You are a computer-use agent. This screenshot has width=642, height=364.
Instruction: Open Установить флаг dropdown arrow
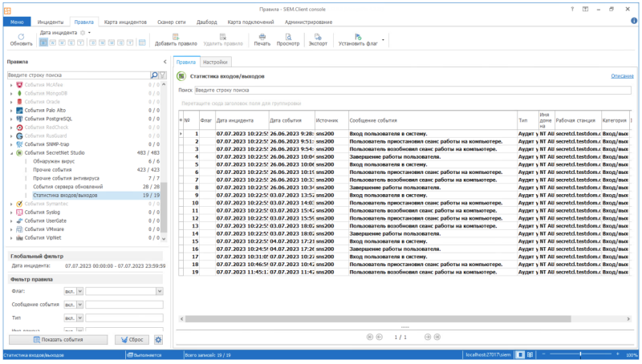tap(383, 40)
